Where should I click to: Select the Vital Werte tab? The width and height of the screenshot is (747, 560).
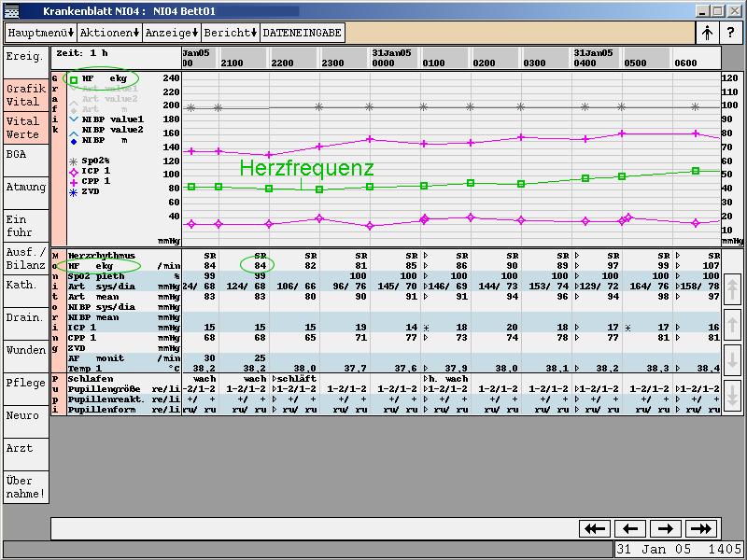tap(26, 128)
